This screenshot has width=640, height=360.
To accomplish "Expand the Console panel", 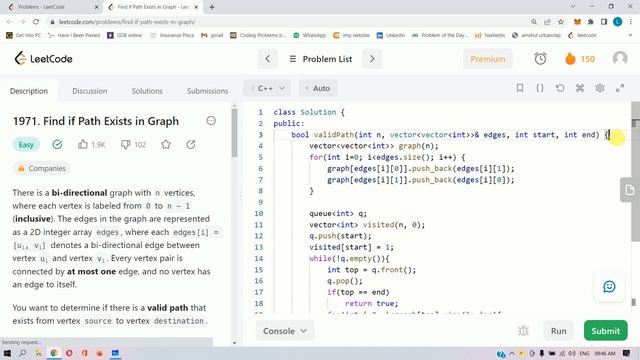I will (x=284, y=331).
